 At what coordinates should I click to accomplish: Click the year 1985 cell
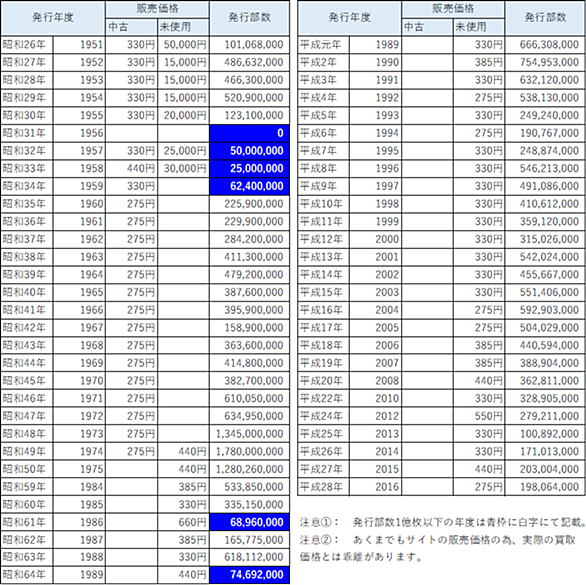click(x=79, y=504)
